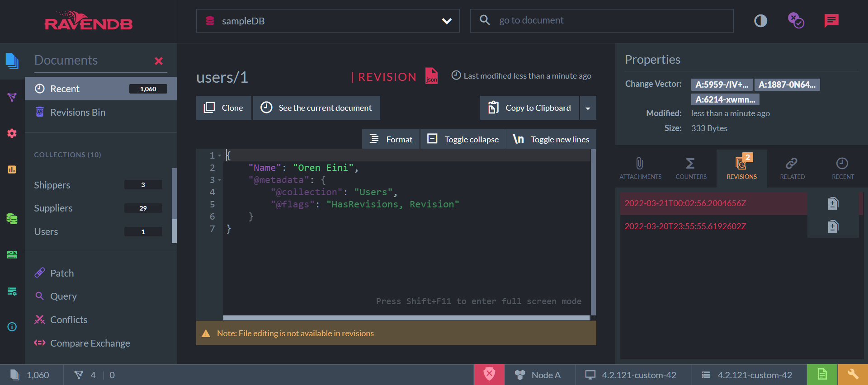This screenshot has width=868, height=385.
Task: Open the Shippers collection
Action: click(98, 185)
